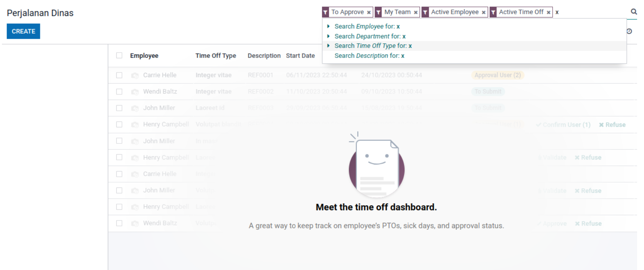Expand Search Employee suggestion arrow
Image resolution: width=644 pixels, height=270 pixels.
tap(328, 26)
